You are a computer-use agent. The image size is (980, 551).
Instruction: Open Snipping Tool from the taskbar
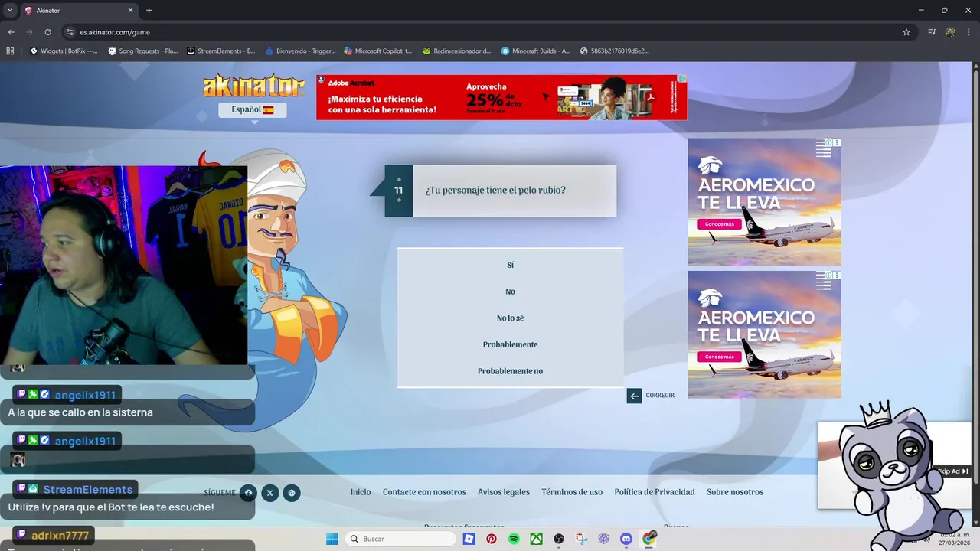pos(582,539)
